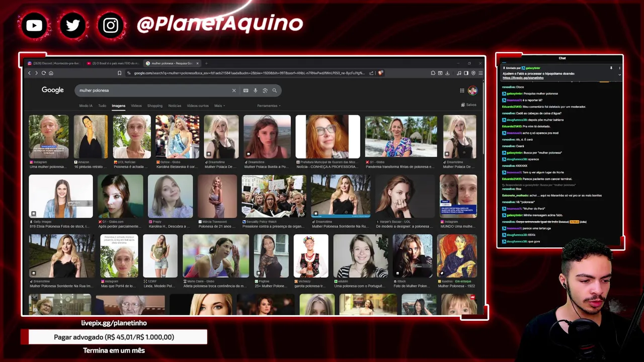Open a new browser tab
This screenshot has height=362, width=644.
206,63
